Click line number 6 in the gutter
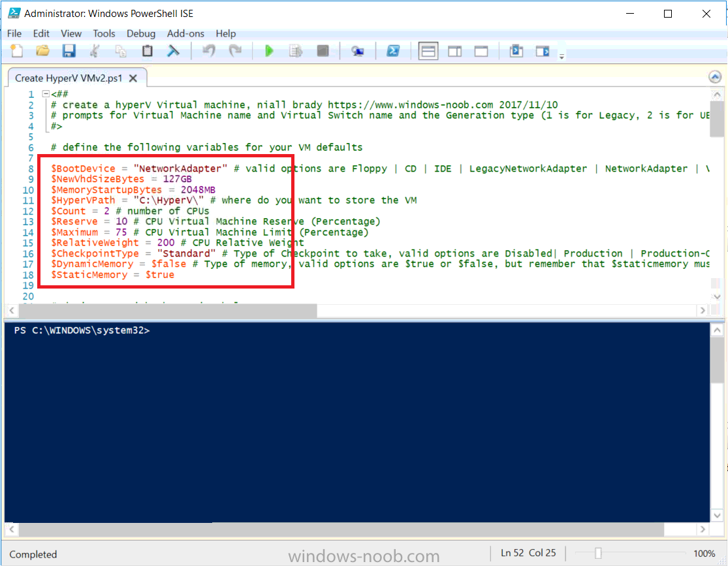728x566 pixels. click(x=31, y=148)
